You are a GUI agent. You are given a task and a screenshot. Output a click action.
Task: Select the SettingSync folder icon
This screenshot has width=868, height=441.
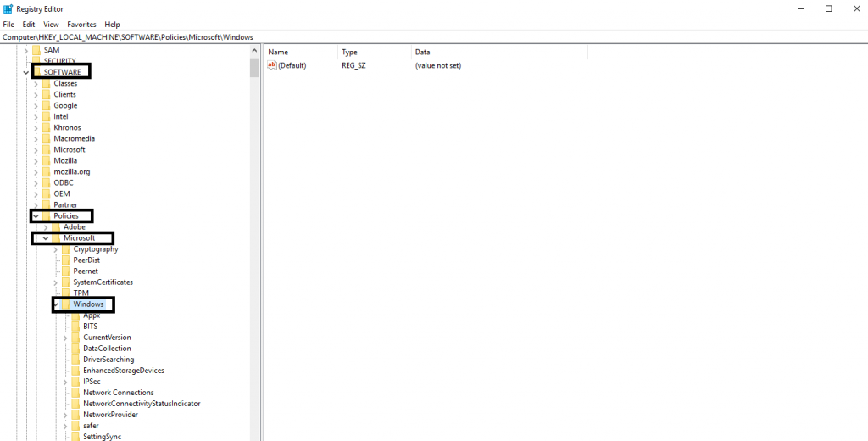(x=75, y=437)
